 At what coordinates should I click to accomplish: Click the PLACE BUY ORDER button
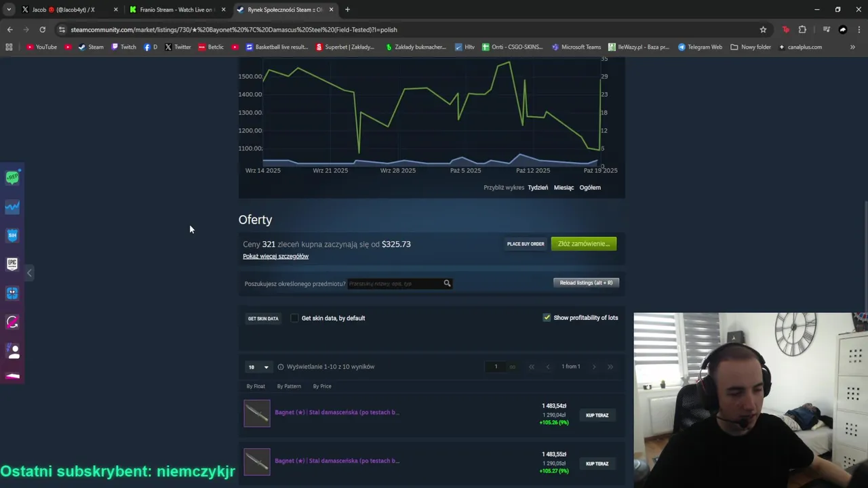click(526, 244)
